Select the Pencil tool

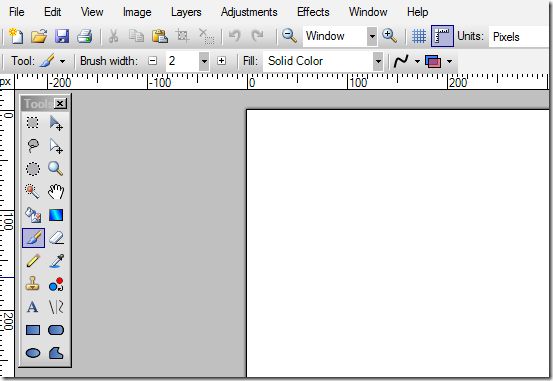33,261
